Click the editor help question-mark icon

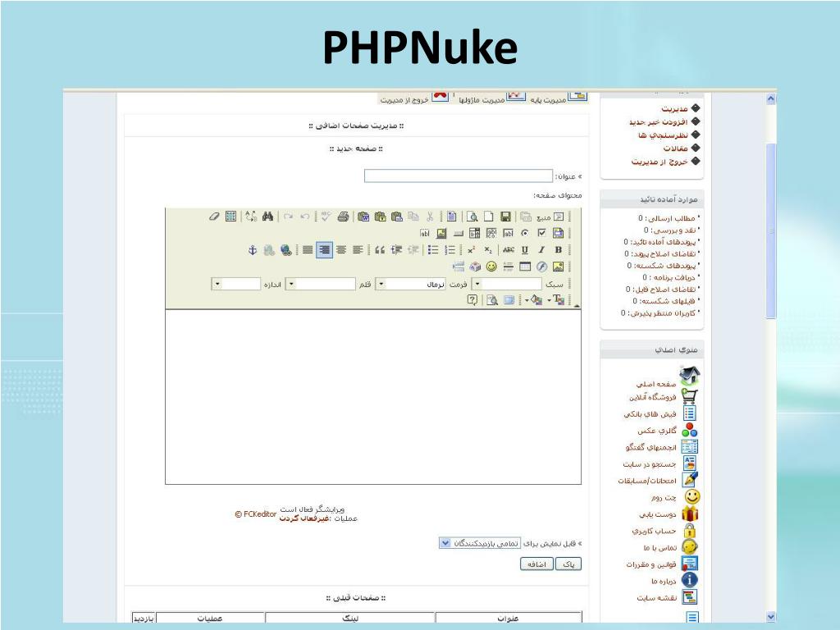pyautogui.click(x=472, y=300)
